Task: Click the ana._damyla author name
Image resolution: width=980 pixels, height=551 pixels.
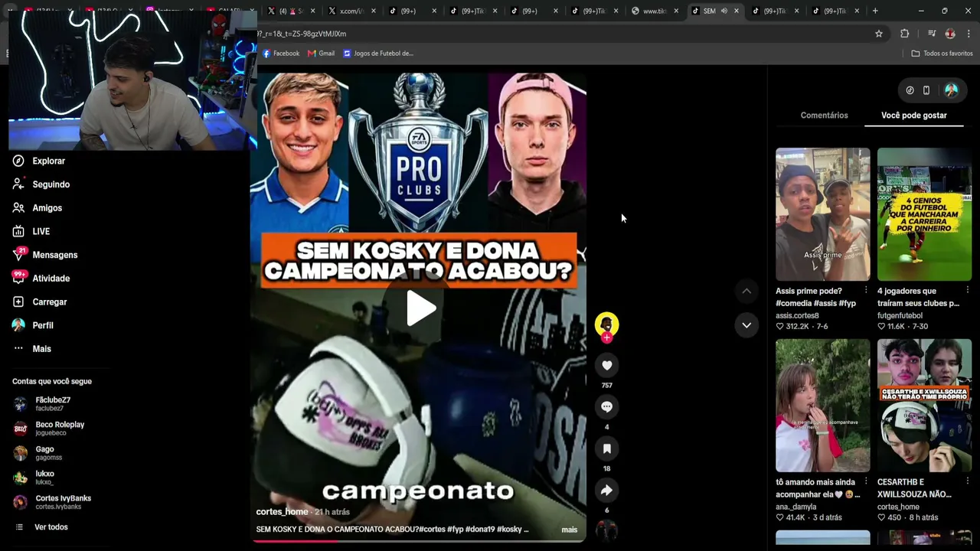Action: click(795, 507)
